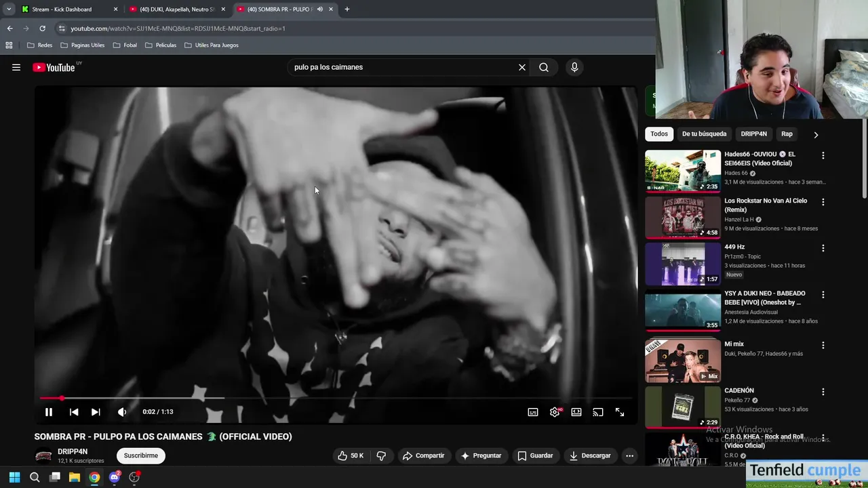Open Chrome apps grid icon
The image size is (868, 488).
(9, 45)
